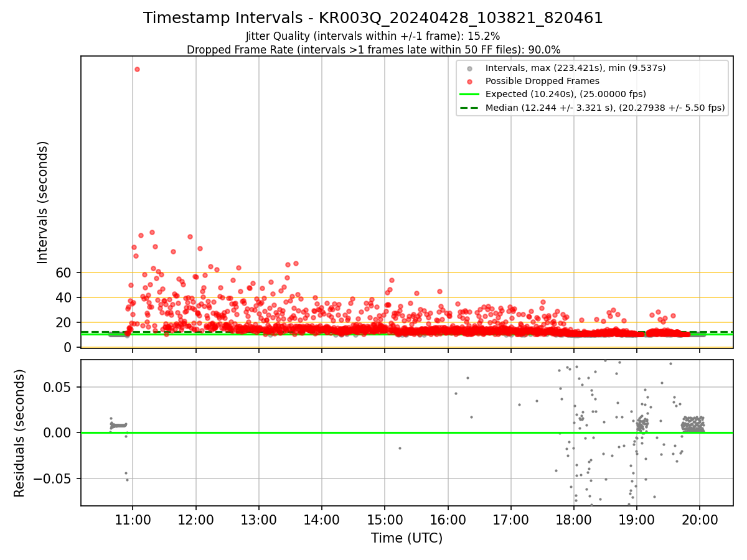Click the 18:00 x-axis tick label
This screenshot has width=747, height=560.
coord(573,519)
